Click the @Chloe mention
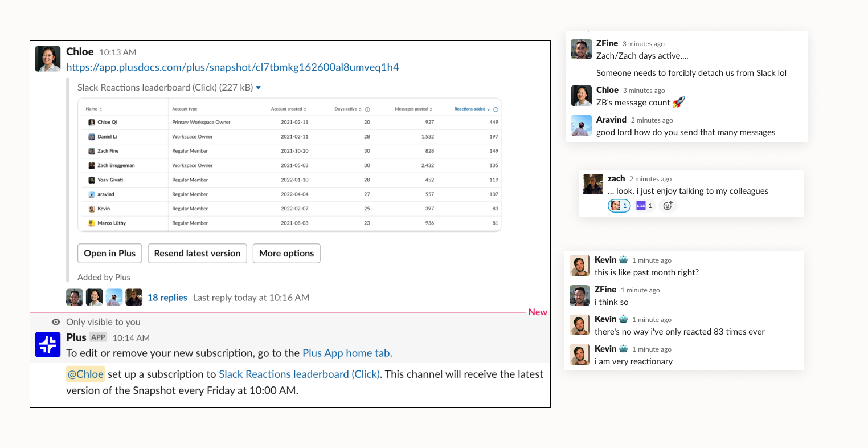 click(x=85, y=374)
